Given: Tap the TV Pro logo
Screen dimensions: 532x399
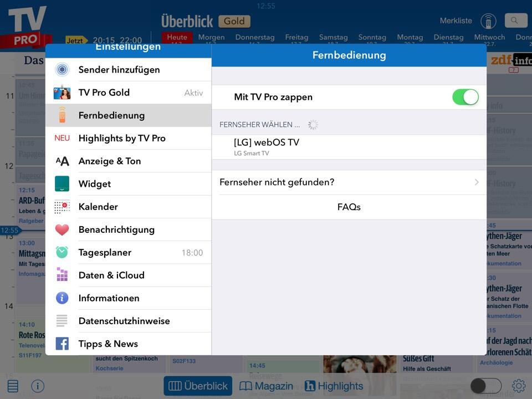Looking at the screenshot, I should (x=27, y=27).
